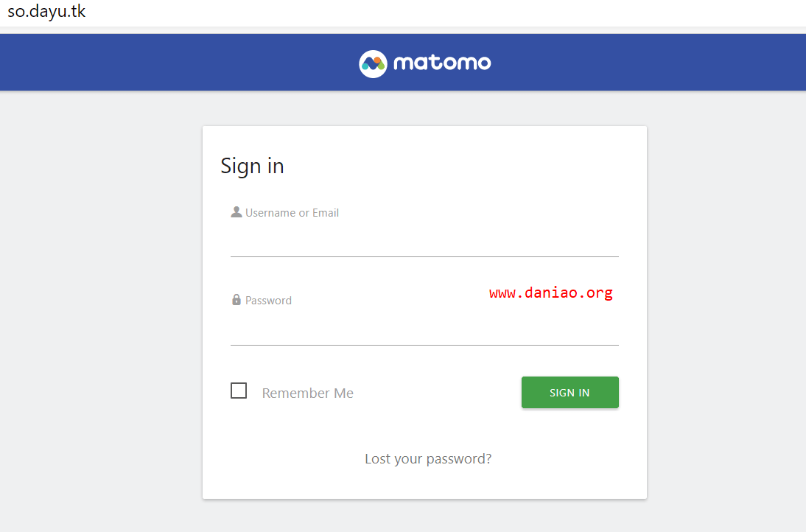Focus the Password input field
Screen dimensions: 806x532
tap(424, 330)
